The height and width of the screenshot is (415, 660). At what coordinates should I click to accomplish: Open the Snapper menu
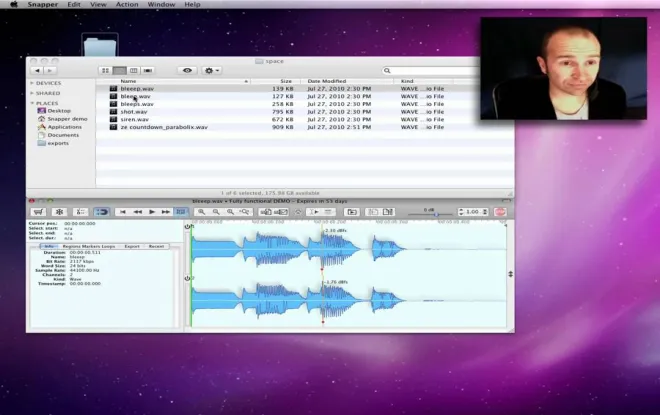pyautogui.click(x=43, y=4)
